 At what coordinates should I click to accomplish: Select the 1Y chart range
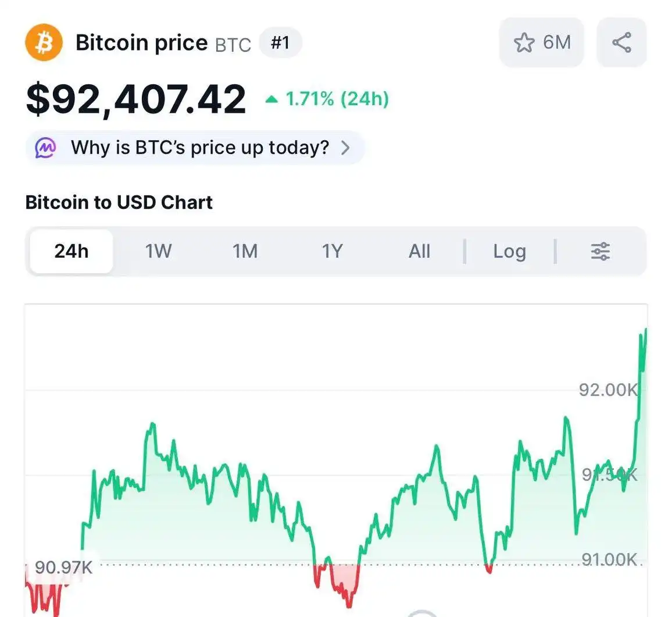pos(332,251)
